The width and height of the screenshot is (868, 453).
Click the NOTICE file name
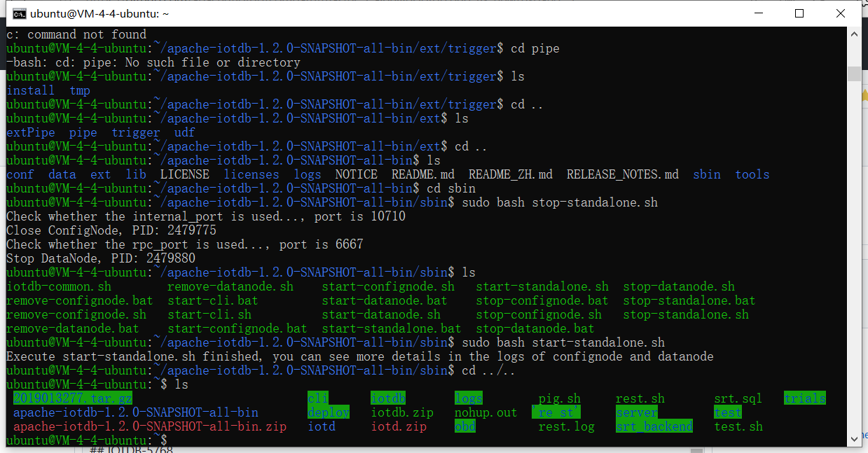pos(357,174)
